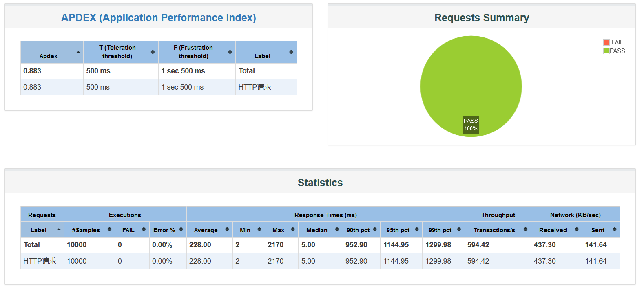Select Total row label in Statistics table
The height and width of the screenshot is (286, 644).
pyautogui.click(x=32, y=245)
